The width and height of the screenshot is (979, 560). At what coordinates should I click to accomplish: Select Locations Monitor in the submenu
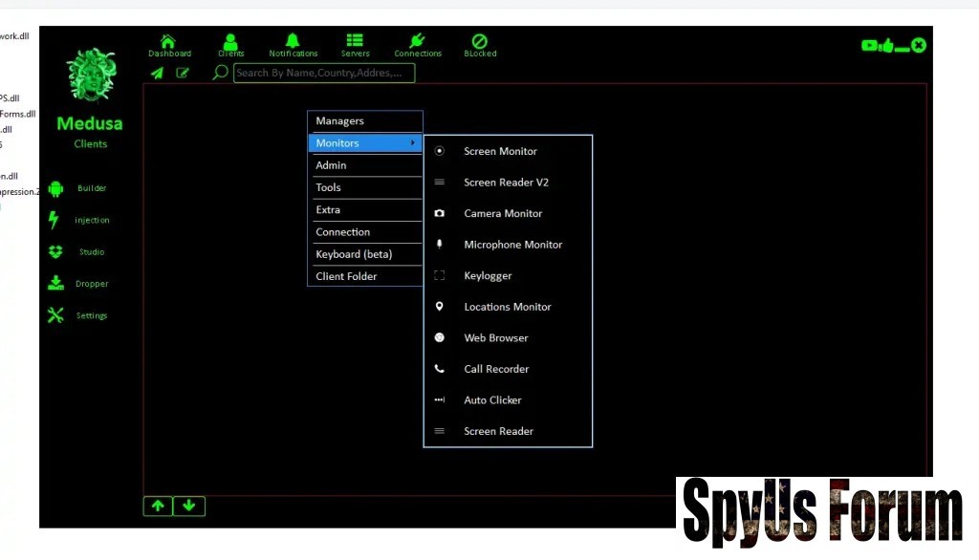coord(507,307)
